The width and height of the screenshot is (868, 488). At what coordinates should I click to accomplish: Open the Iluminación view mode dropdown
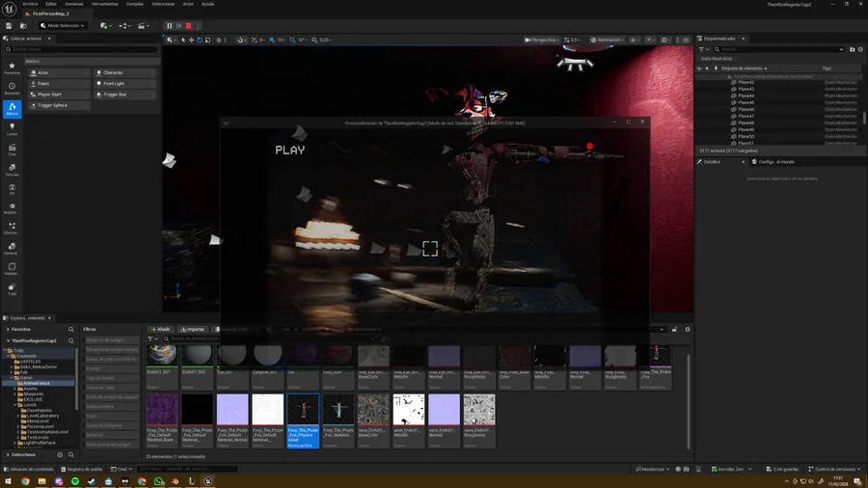tap(607, 41)
